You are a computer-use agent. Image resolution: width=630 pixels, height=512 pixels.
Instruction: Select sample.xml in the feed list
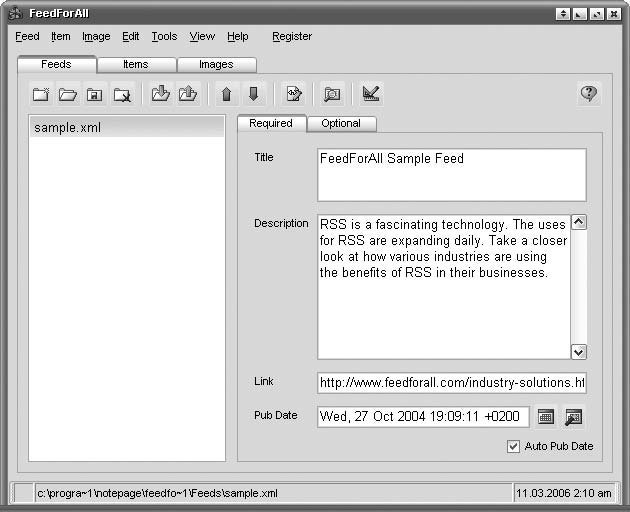68,128
